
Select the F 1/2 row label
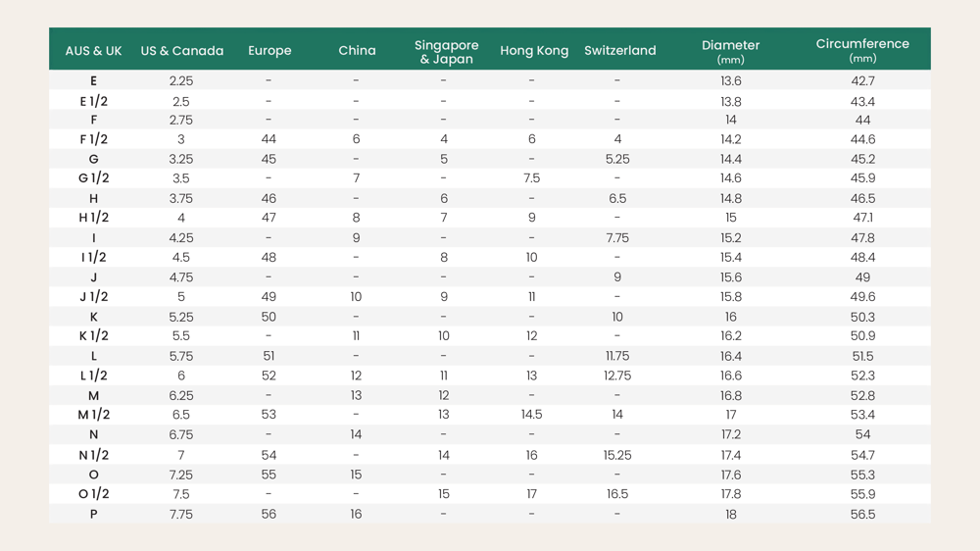[94, 139]
